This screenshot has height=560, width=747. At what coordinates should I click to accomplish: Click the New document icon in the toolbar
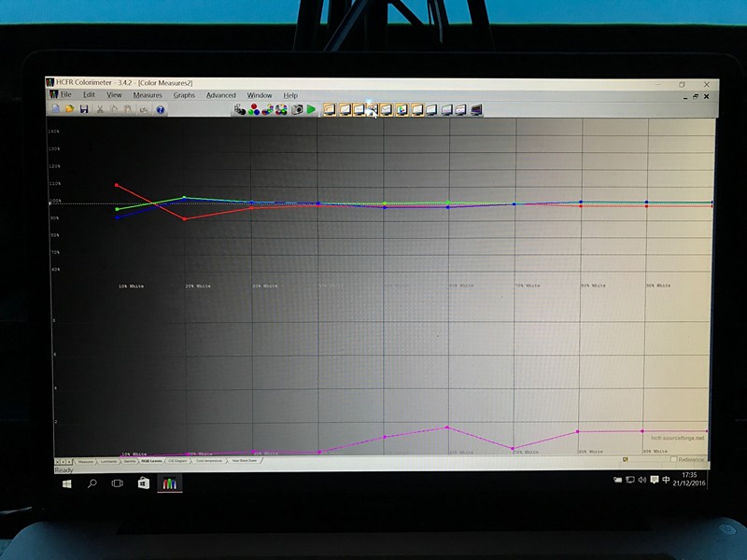coord(56,109)
